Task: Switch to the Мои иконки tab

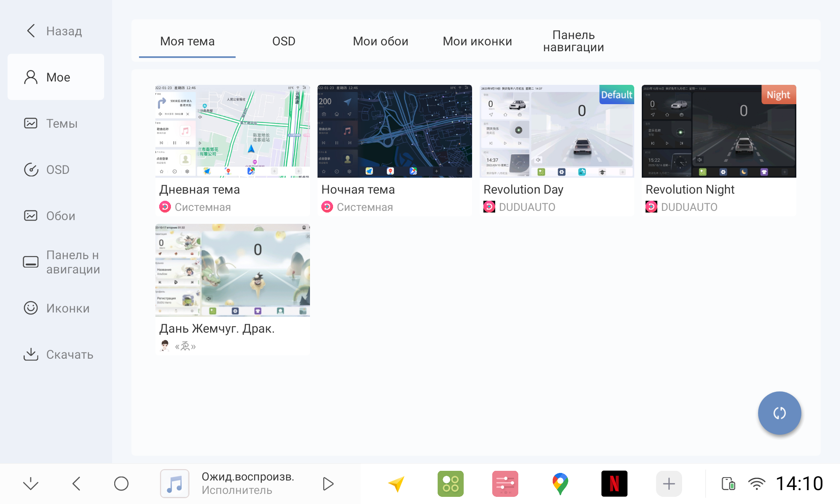Action: (477, 41)
